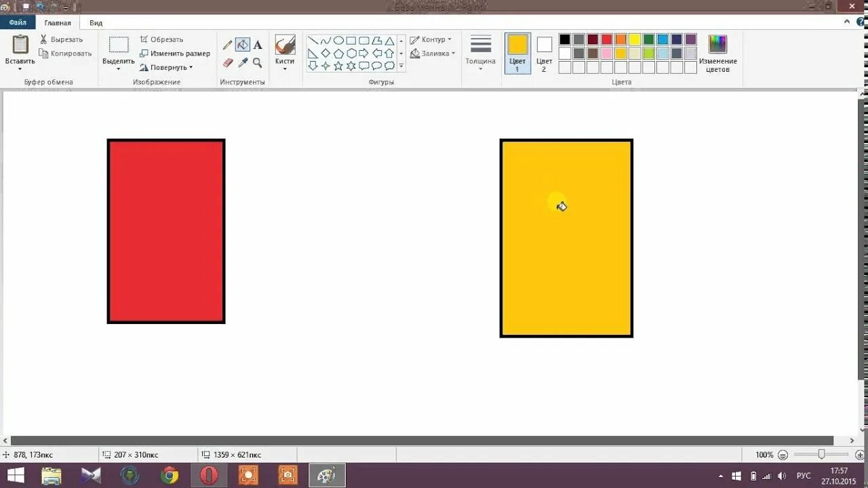Collapse the ribbon with the chevron arrow
The image size is (868, 488).
848,22
